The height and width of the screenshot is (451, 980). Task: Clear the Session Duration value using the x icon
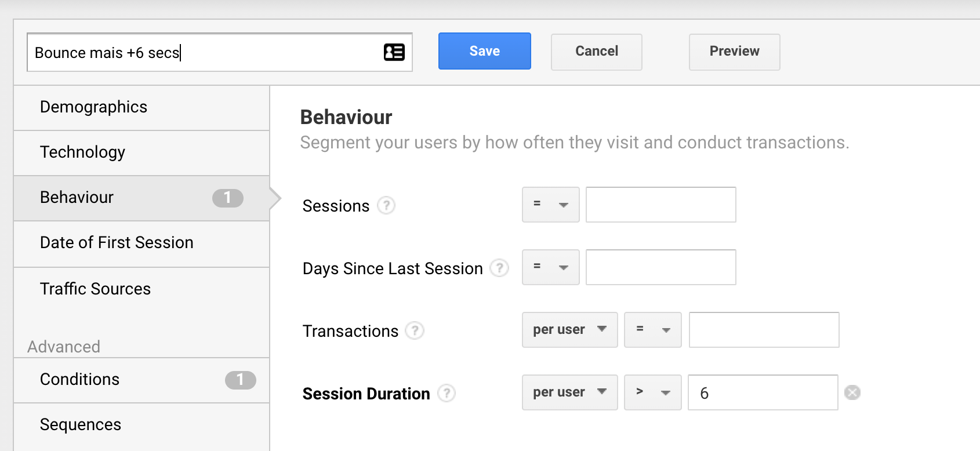point(852,392)
